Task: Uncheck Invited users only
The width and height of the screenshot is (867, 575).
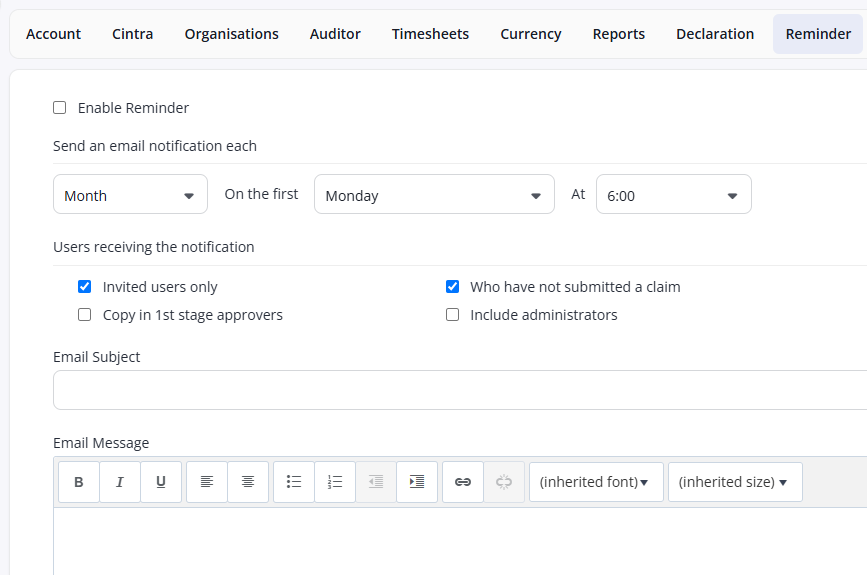Action: click(85, 286)
